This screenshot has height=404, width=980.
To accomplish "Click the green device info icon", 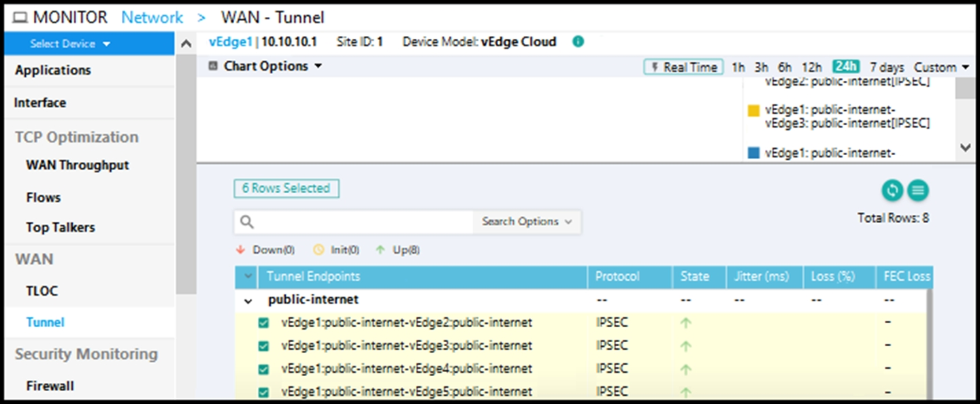I will (578, 41).
